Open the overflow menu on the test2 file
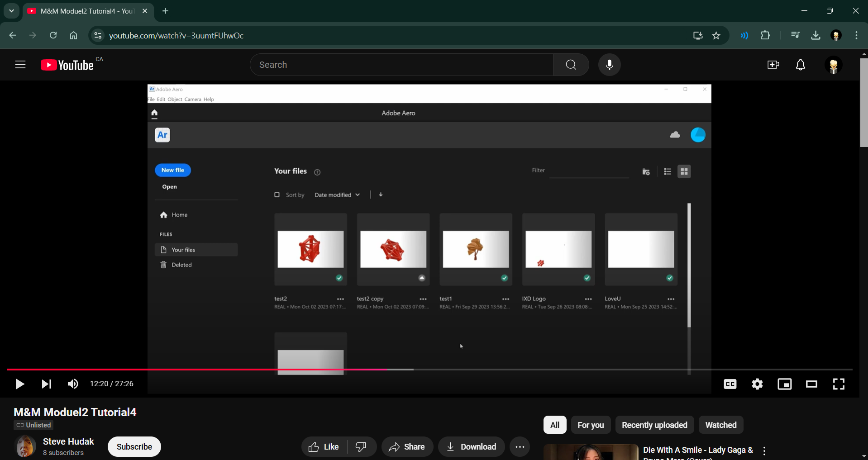 tap(340, 299)
